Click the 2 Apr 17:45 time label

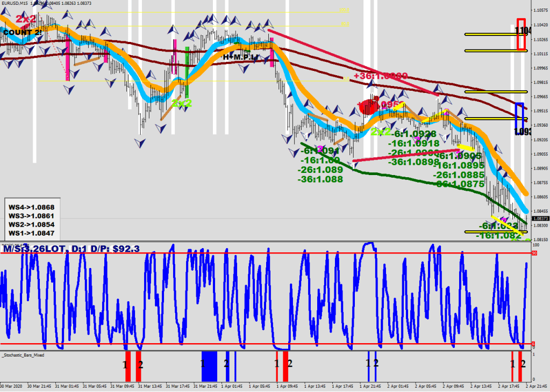(x=508, y=386)
